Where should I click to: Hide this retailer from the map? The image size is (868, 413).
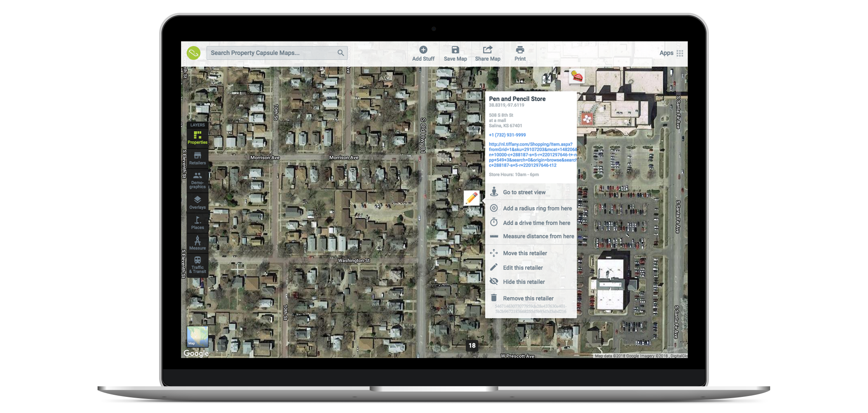point(523,282)
